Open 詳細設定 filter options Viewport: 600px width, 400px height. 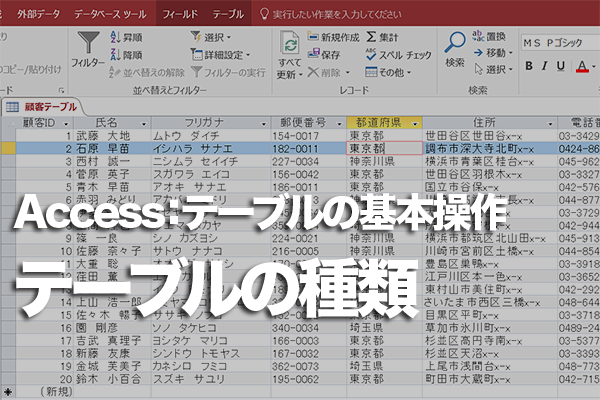(x=221, y=55)
